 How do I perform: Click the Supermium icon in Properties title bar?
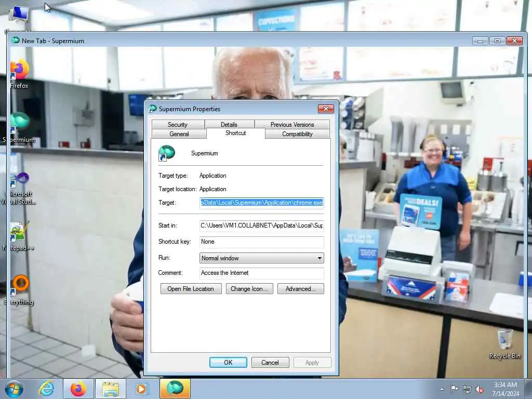tap(153, 109)
